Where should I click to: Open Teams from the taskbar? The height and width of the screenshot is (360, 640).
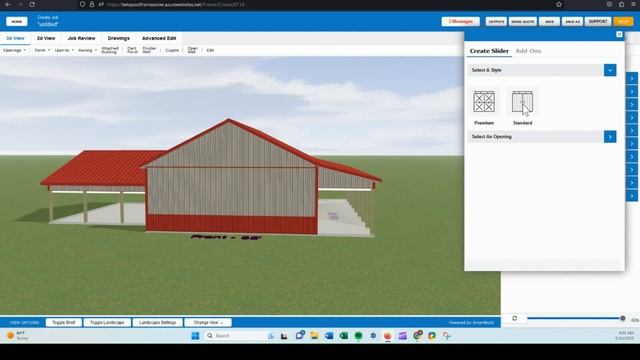(x=300, y=336)
